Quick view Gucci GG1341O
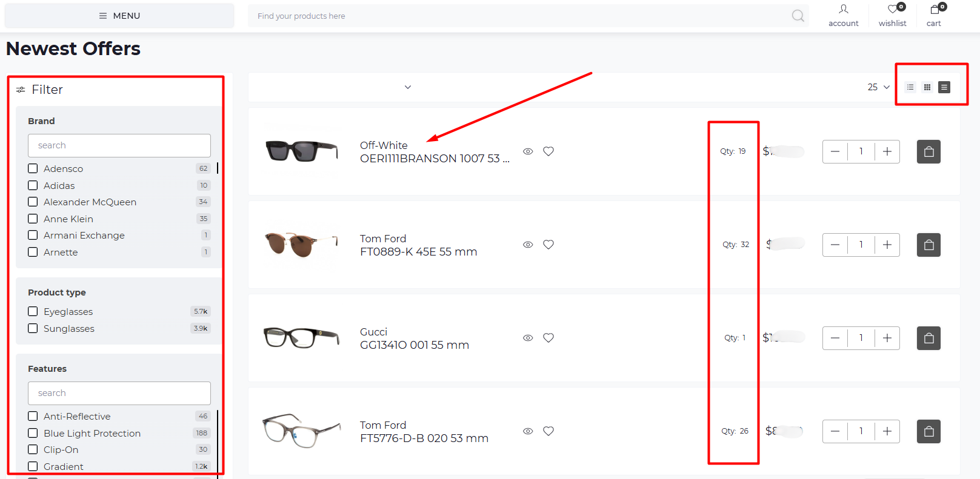Viewport: 980px width, 479px height. point(528,338)
